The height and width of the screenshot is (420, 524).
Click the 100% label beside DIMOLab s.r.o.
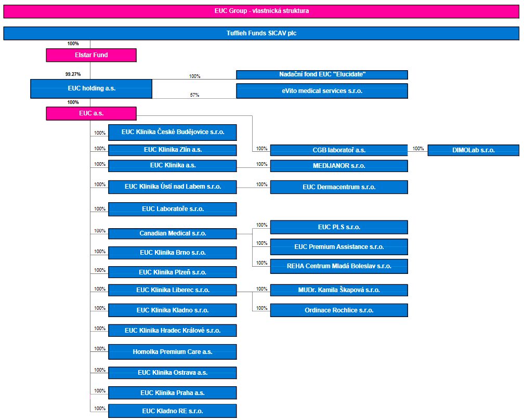418,148
